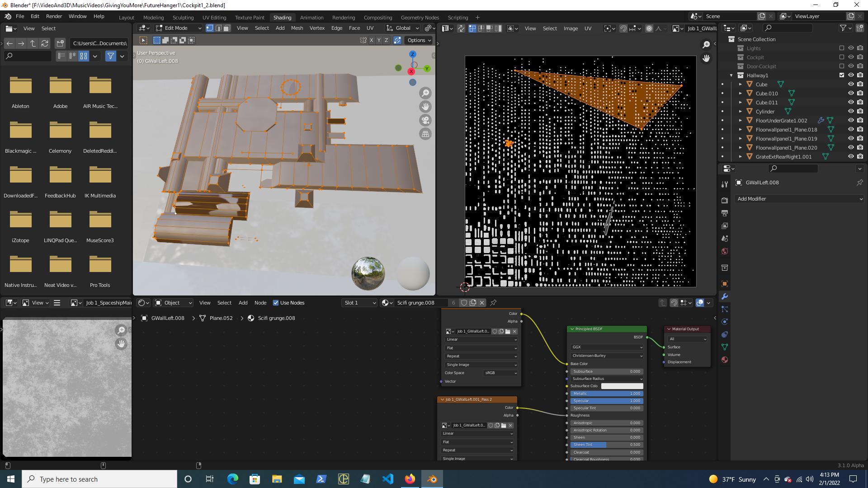Uncheck Use Nodes checkbox
The width and height of the screenshot is (868, 488).
click(276, 303)
